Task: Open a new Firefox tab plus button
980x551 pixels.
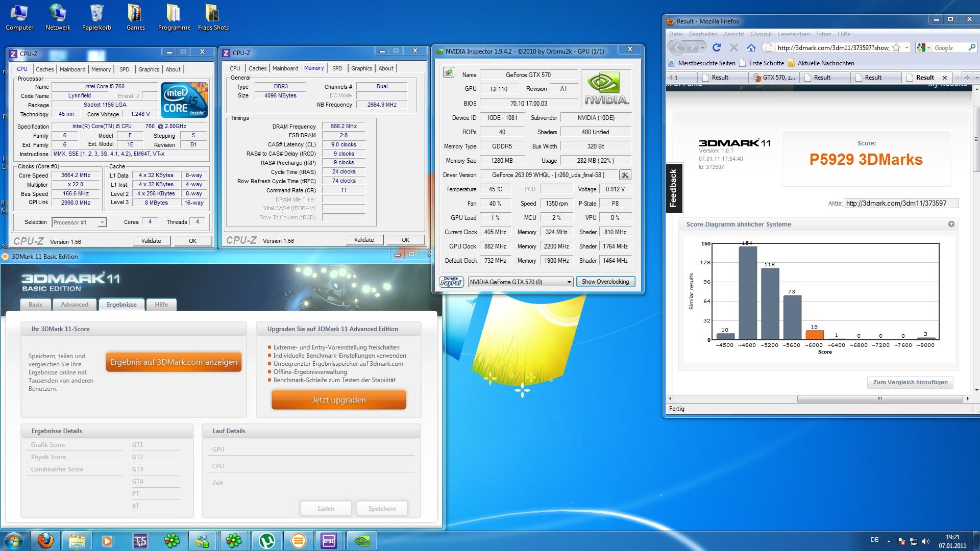Action: (x=966, y=78)
